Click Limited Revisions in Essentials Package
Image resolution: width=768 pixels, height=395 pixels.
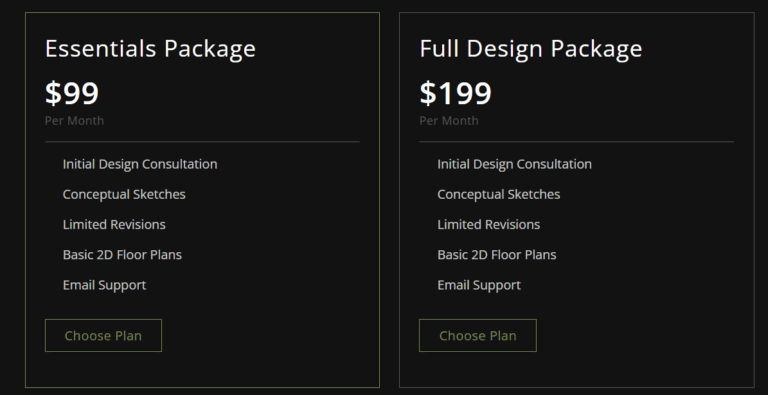(x=114, y=224)
